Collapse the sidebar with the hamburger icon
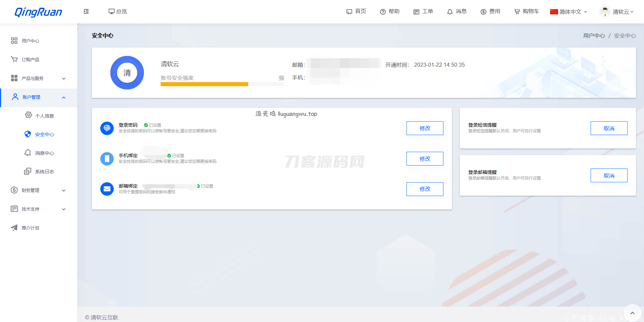 pos(86,11)
